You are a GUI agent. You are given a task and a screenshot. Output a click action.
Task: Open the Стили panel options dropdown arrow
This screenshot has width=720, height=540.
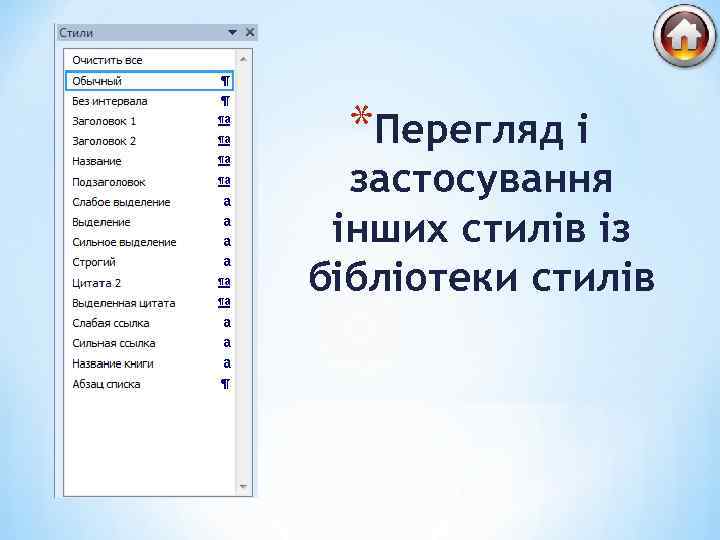(233, 32)
